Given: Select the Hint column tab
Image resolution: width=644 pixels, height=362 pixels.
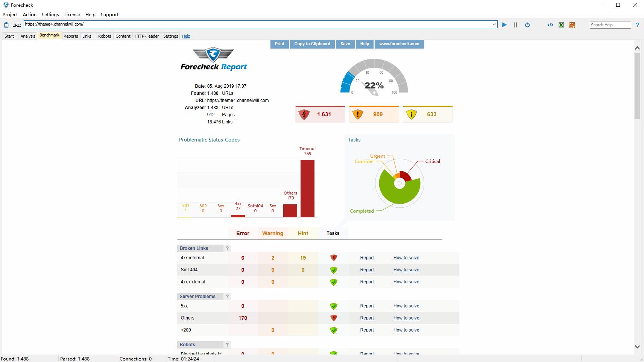Looking at the screenshot, I should pos(303,233).
